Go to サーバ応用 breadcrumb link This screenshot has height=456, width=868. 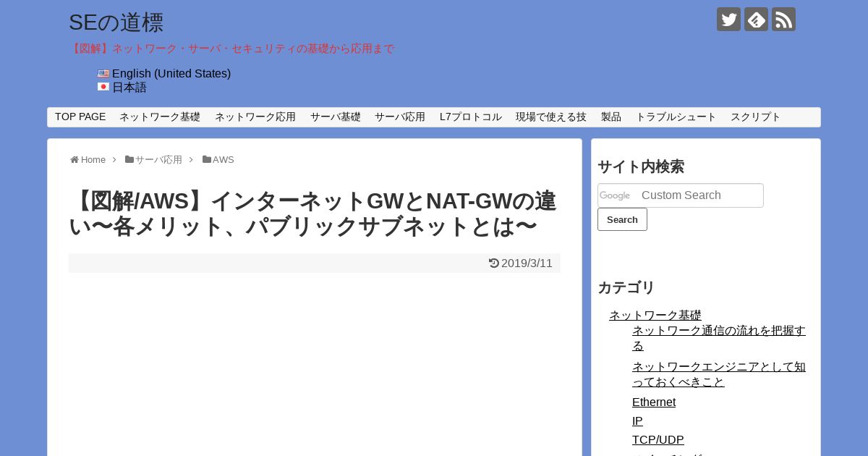158,160
